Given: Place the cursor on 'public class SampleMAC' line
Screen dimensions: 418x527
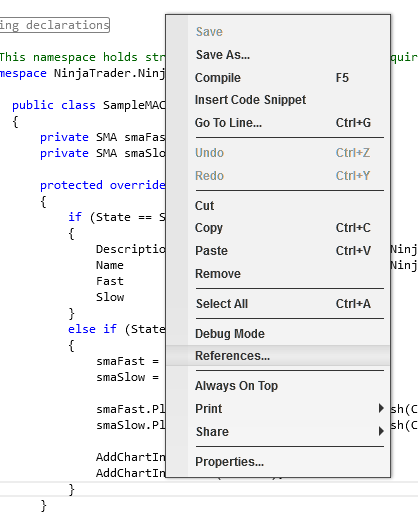Looking at the screenshot, I should point(89,105).
